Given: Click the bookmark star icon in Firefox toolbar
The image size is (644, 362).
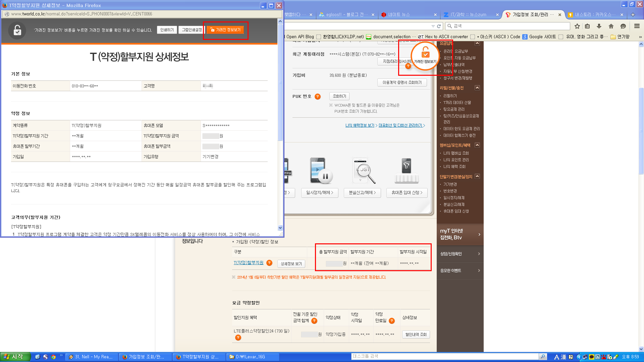Looking at the screenshot, I should pos(577,26).
